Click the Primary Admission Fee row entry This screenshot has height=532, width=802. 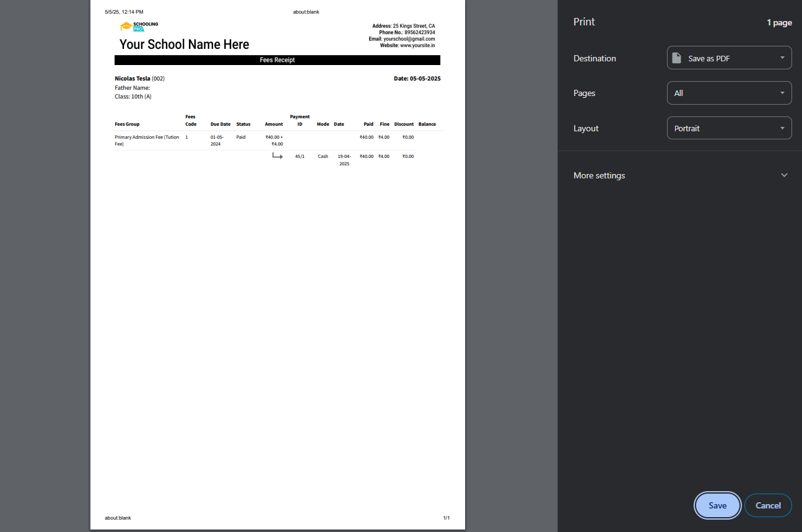pyautogui.click(x=147, y=140)
